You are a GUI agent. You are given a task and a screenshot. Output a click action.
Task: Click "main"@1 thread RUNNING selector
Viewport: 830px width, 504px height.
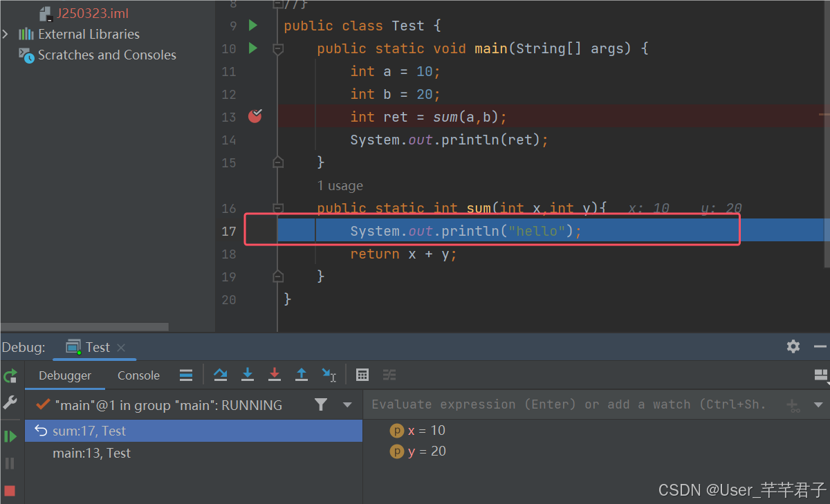coord(169,405)
